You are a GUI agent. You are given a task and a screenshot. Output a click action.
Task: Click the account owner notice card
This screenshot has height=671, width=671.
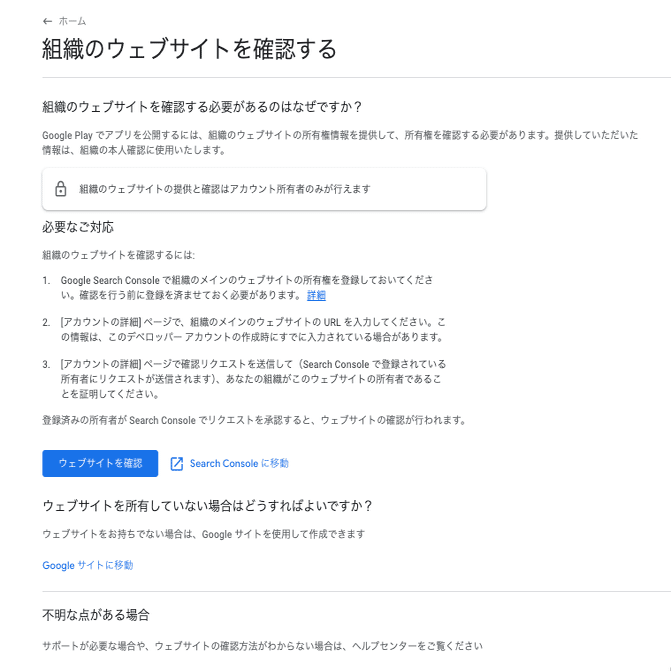(264, 189)
